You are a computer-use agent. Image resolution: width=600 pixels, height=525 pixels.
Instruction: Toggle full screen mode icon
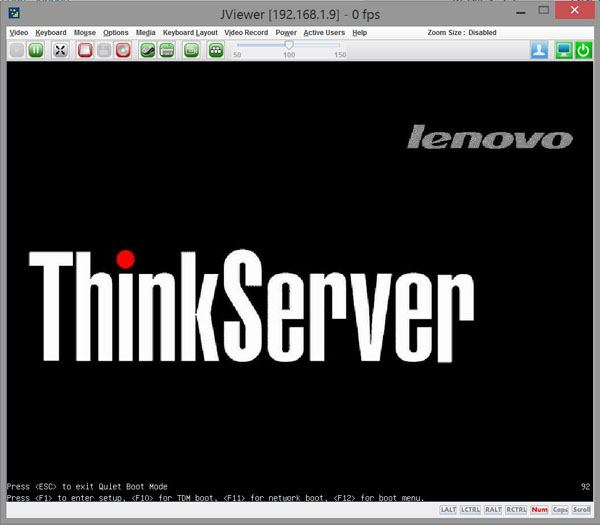click(60, 50)
